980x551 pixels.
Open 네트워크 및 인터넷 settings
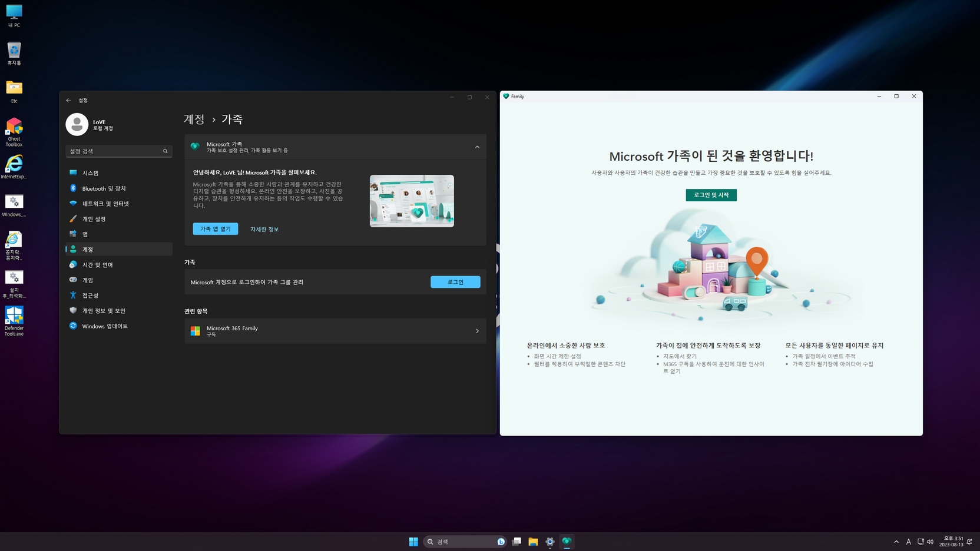(119, 204)
